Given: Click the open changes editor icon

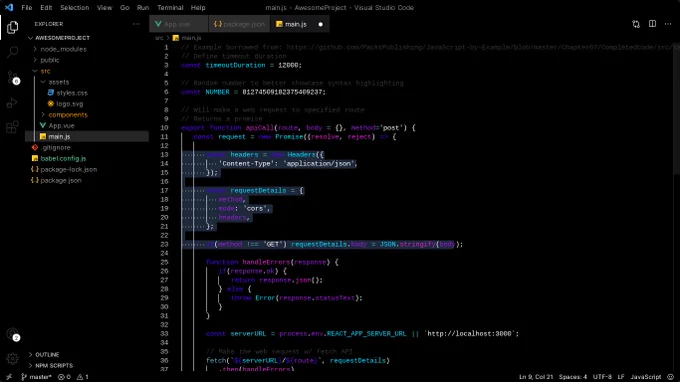Looking at the screenshot, I should coord(636,24).
